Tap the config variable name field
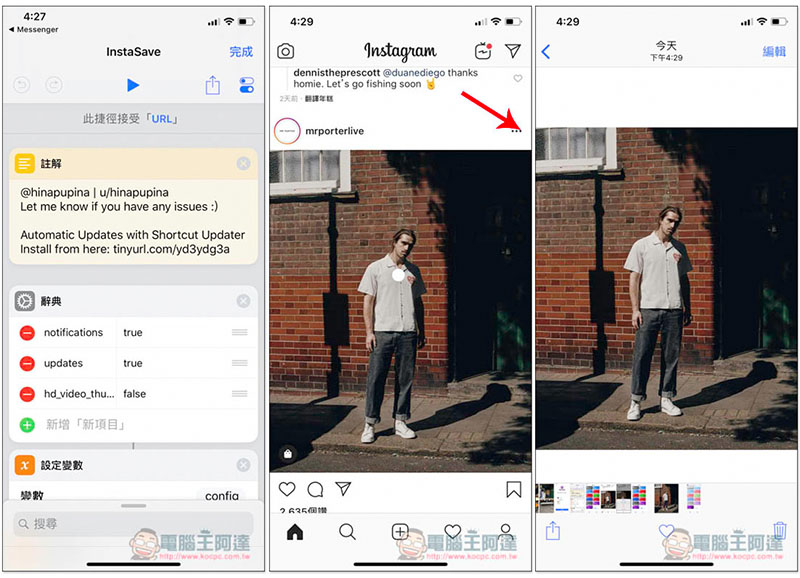Screen dimensions: 800x578 [221, 495]
